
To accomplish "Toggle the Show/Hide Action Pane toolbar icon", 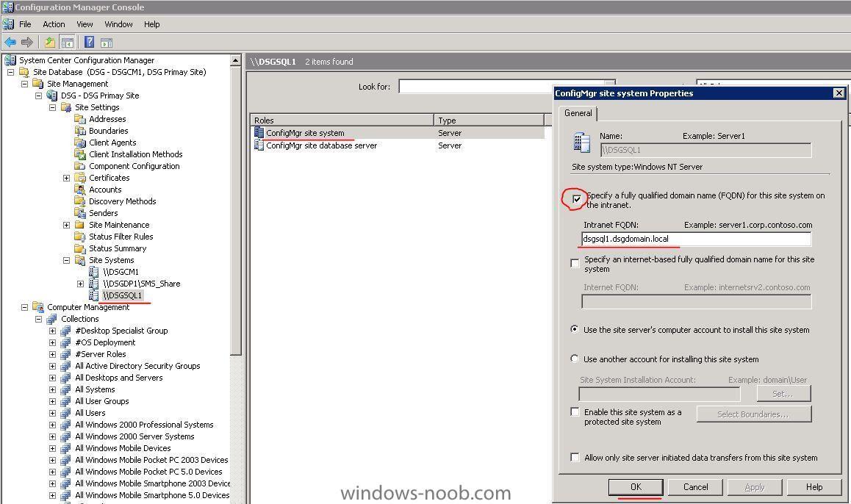I will click(x=107, y=43).
